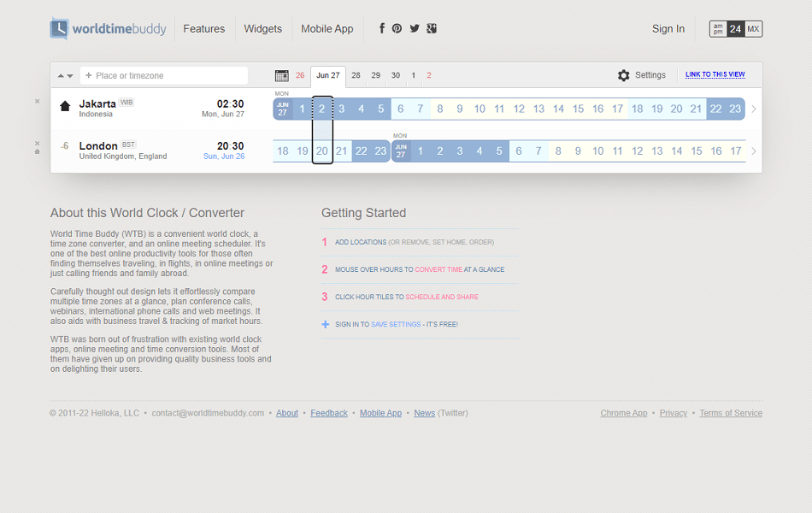The height and width of the screenshot is (513, 812).
Task: Advance the Jakarta timeline with right chevron
Action: coord(754,109)
